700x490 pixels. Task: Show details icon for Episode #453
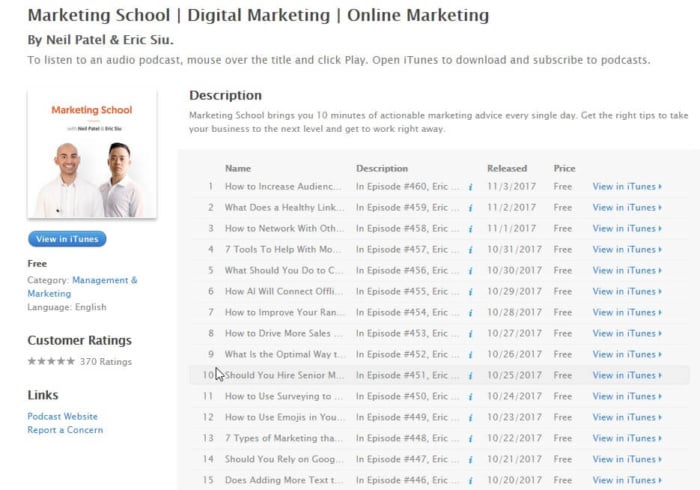471,334
